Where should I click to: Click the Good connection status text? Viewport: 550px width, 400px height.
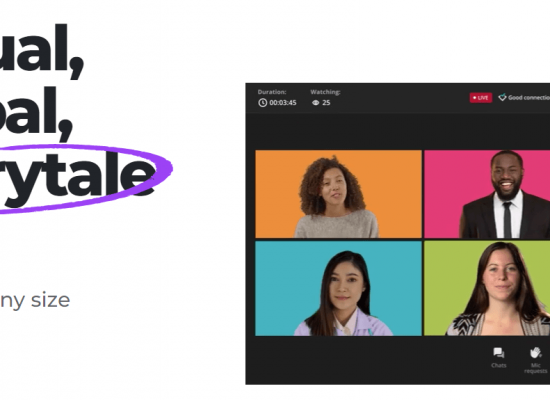[529, 98]
